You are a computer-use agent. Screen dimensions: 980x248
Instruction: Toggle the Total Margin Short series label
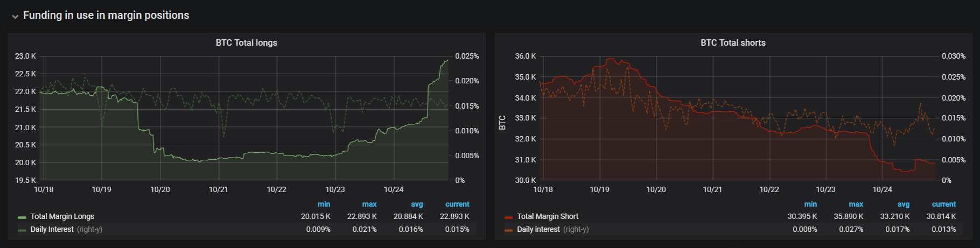pyautogui.click(x=547, y=216)
